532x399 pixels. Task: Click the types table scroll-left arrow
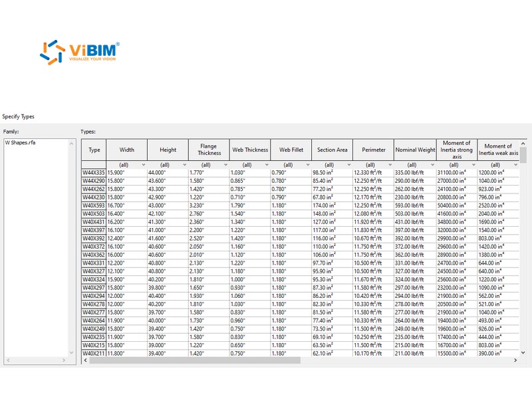tap(86, 360)
